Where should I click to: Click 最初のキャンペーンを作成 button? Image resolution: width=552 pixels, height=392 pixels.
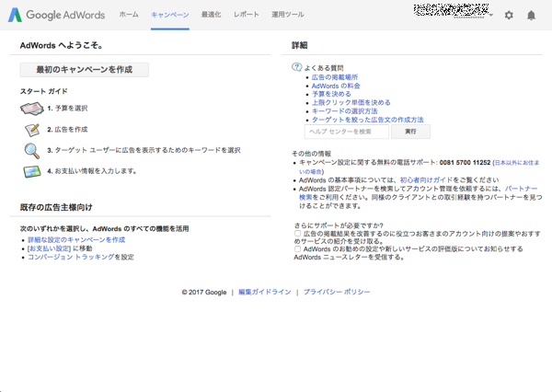84,70
